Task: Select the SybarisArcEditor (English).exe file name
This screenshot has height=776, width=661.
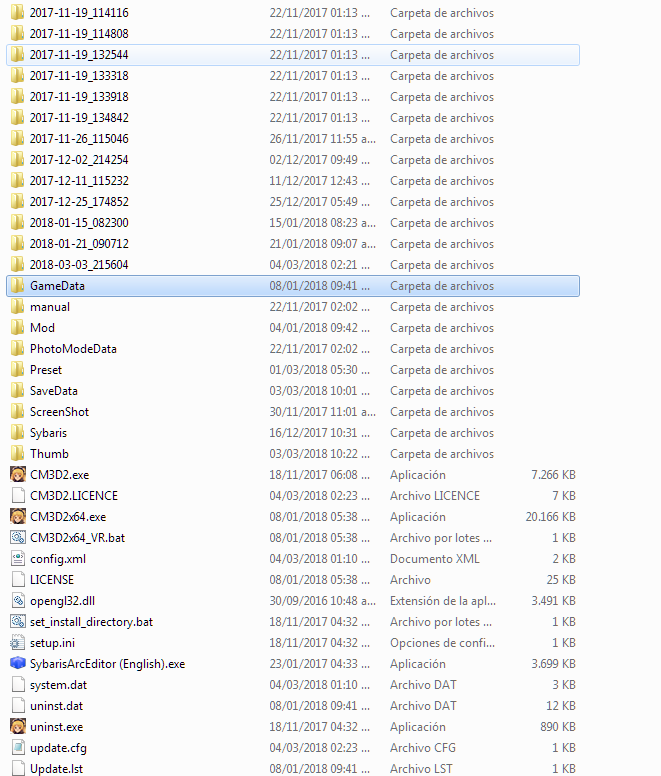Action: [x=107, y=664]
